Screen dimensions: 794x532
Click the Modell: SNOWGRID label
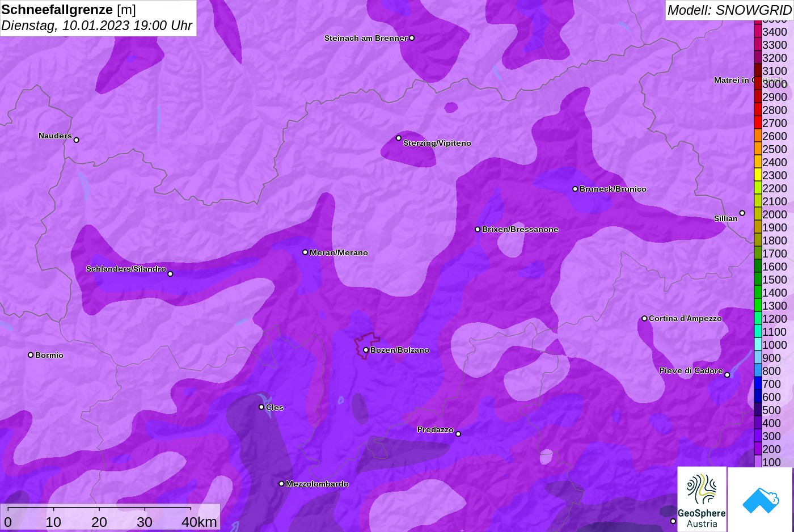tap(729, 10)
